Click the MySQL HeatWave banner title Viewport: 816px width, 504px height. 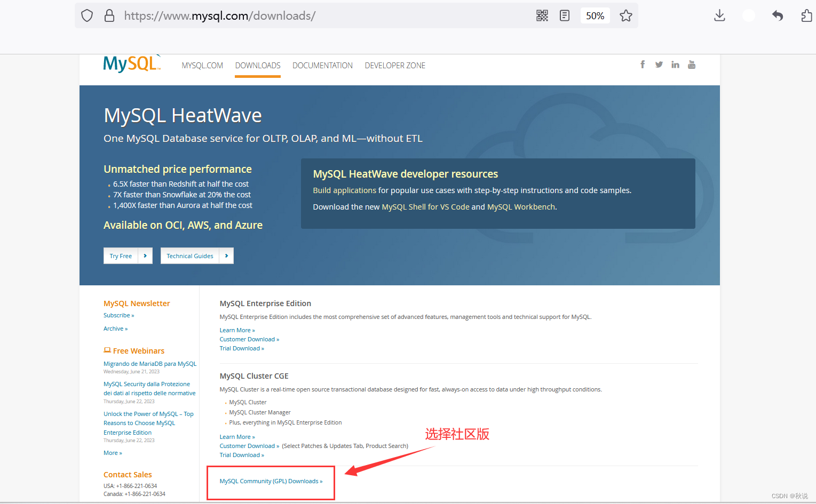click(183, 116)
